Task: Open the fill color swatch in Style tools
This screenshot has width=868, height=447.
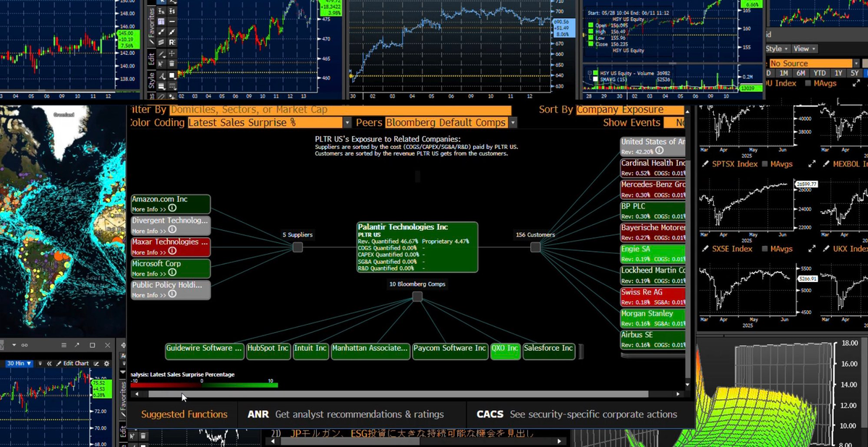Action: point(171,76)
